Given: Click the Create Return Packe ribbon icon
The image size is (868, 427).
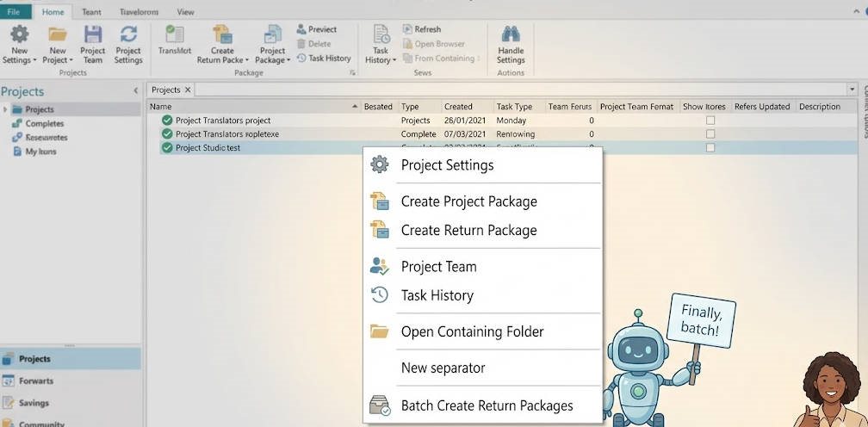Looking at the screenshot, I should pos(222,34).
